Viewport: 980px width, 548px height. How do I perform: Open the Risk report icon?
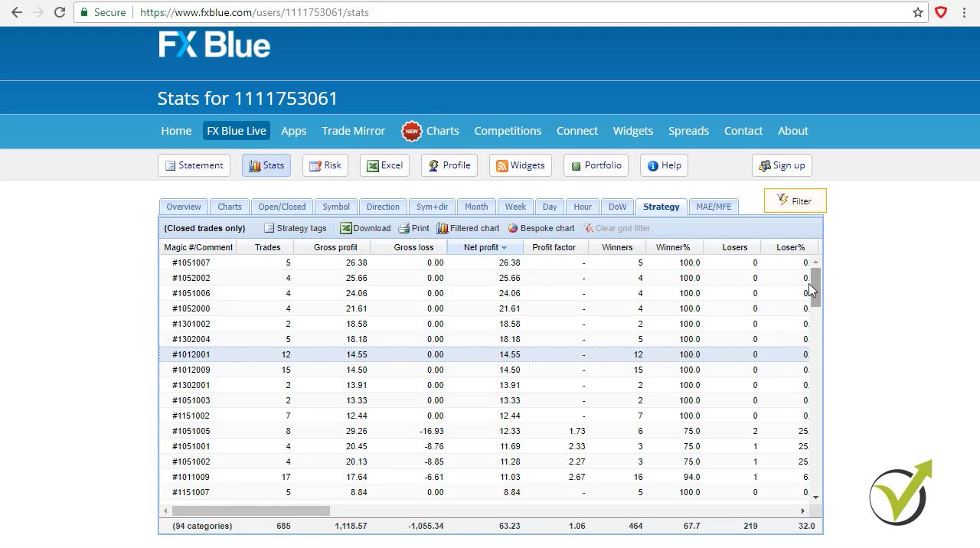(x=325, y=165)
